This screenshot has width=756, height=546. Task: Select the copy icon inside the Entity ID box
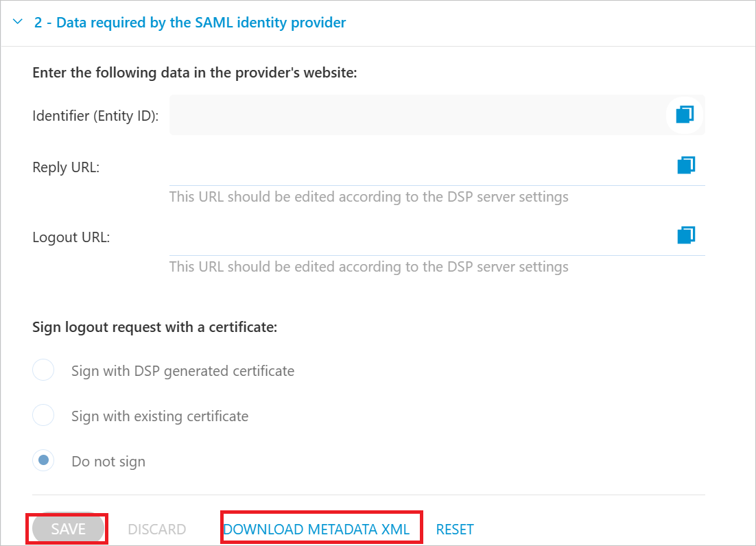[x=684, y=115]
